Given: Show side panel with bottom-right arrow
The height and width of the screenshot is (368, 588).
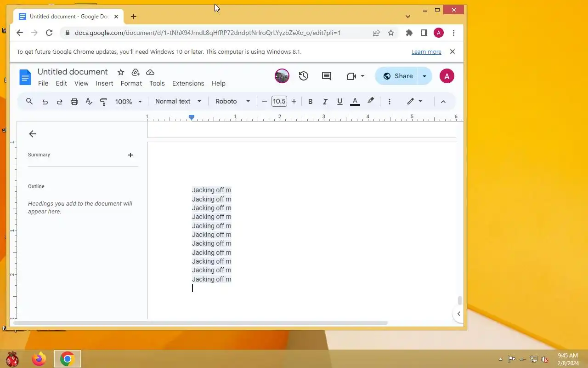Looking at the screenshot, I should pos(458,314).
